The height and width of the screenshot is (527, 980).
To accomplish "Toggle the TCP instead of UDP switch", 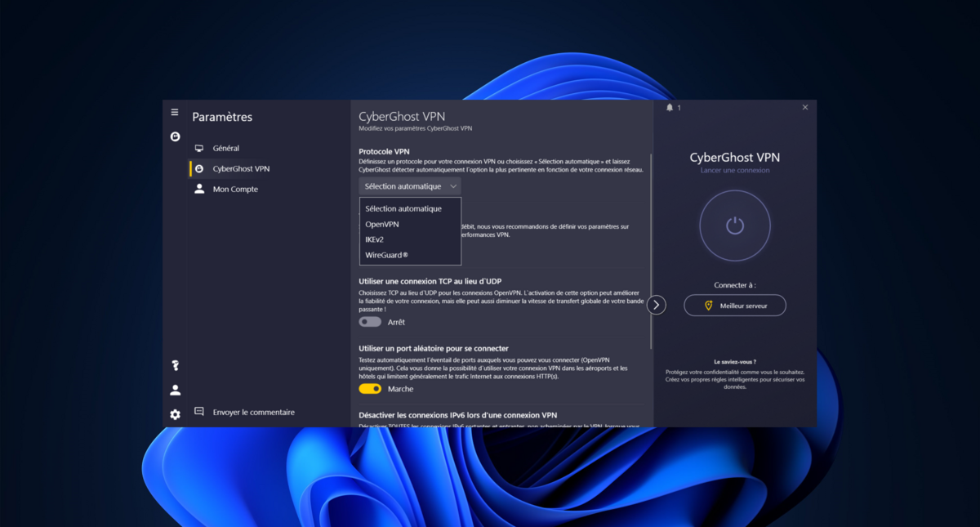I will 370,322.
